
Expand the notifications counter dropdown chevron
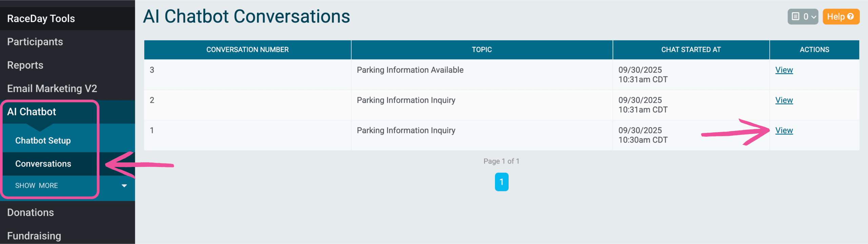813,17
